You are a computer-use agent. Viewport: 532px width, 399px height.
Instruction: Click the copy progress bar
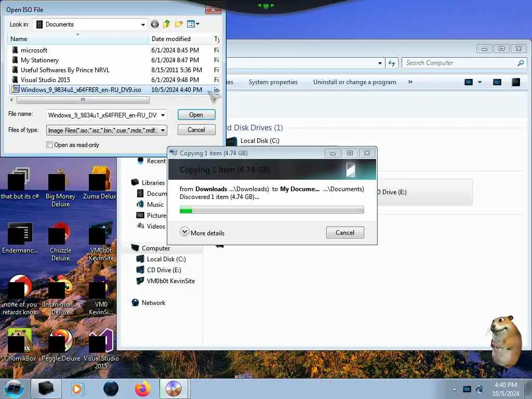[271, 210]
